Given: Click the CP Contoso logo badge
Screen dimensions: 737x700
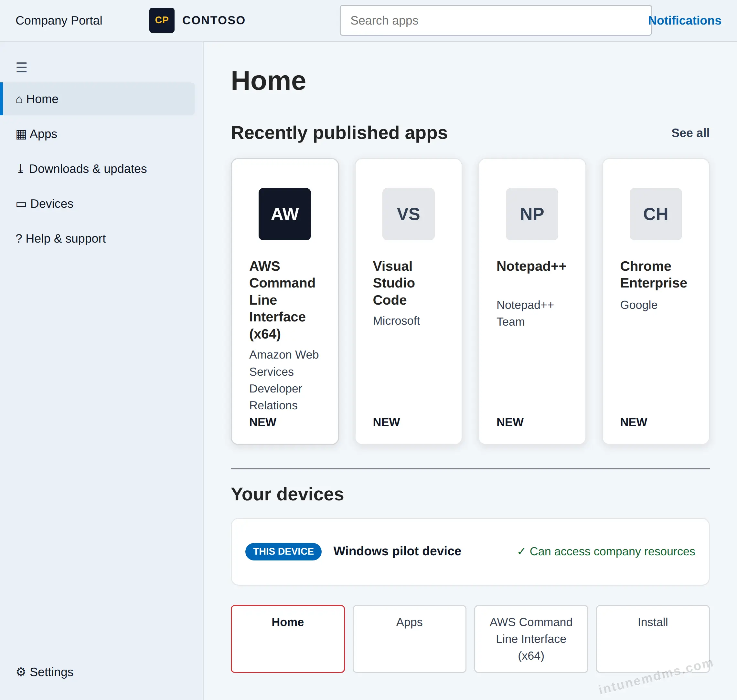Looking at the screenshot, I should pos(162,20).
